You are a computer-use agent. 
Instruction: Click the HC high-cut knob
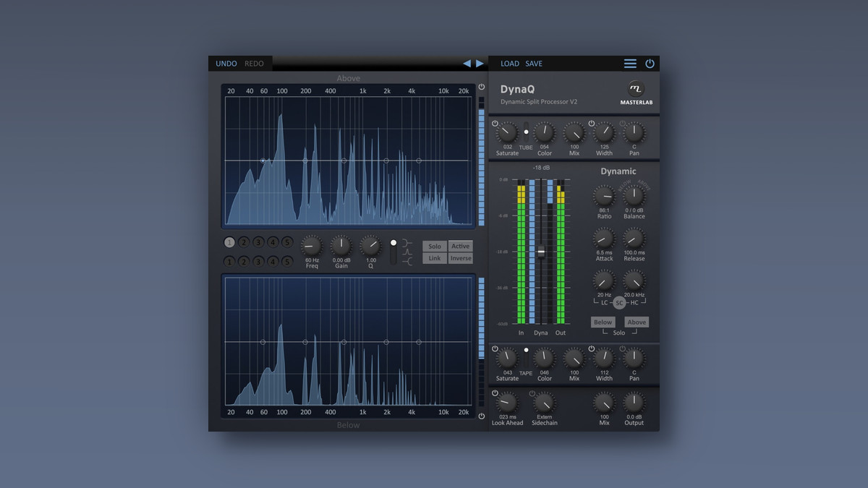[634, 281]
